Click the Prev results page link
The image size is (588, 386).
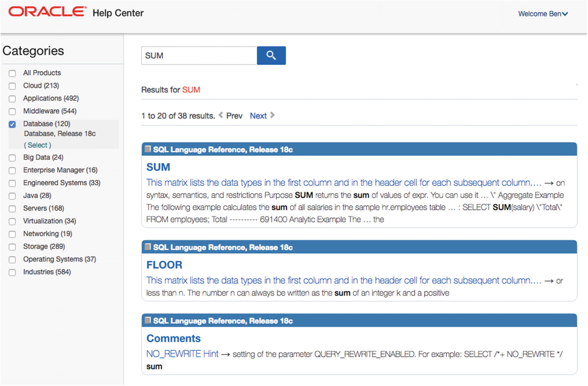234,116
